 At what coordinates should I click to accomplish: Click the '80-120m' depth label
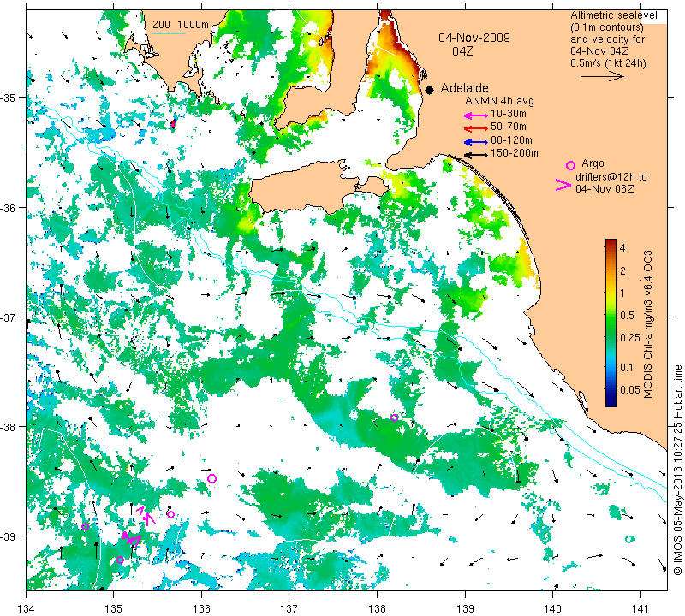coord(511,140)
